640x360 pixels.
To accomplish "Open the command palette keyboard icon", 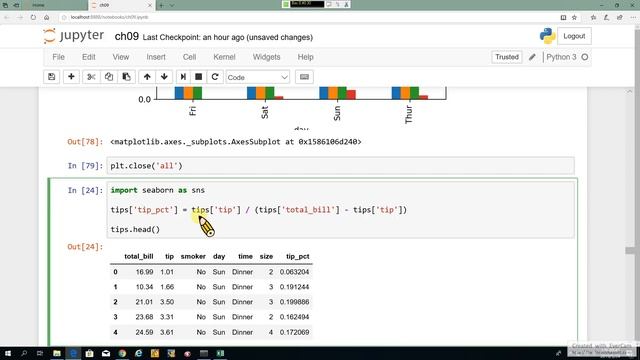I will 304,77.
